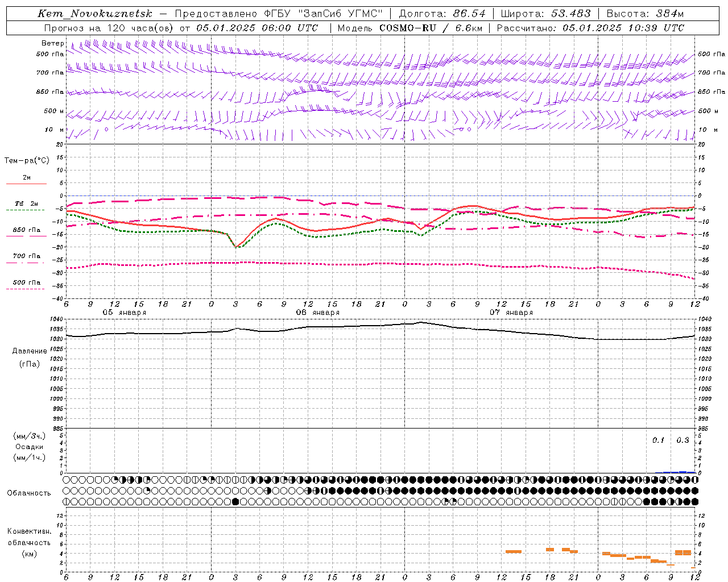This screenshot has width=728, height=582.
Task: Click the Облачность cloud cover label
Action: 29,493
